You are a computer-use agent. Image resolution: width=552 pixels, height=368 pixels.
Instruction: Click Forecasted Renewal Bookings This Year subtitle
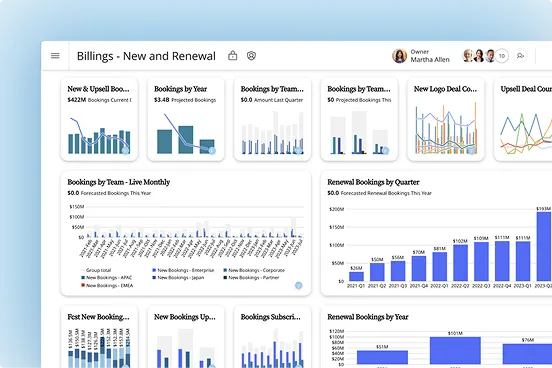[386, 193]
